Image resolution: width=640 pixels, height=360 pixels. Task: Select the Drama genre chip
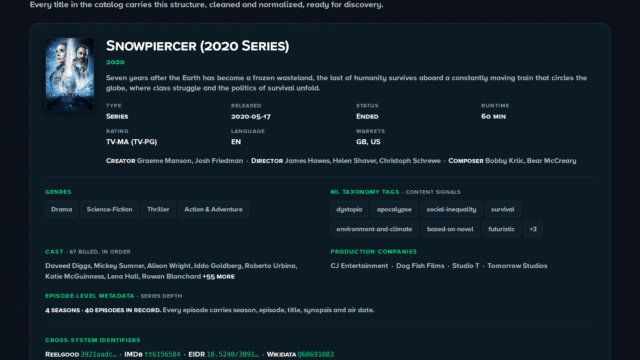click(62, 209)
